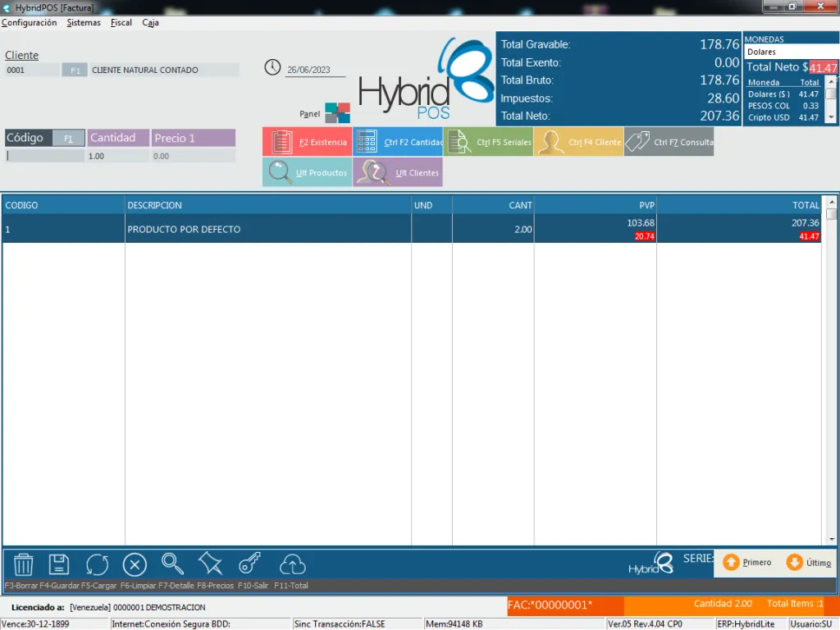
Task: Select the F3-Borrar trash icon
Action: 23,564
